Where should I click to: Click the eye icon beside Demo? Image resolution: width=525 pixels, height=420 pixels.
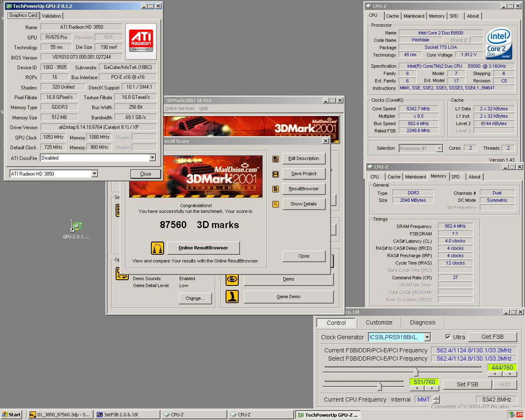tap(232, 279)
